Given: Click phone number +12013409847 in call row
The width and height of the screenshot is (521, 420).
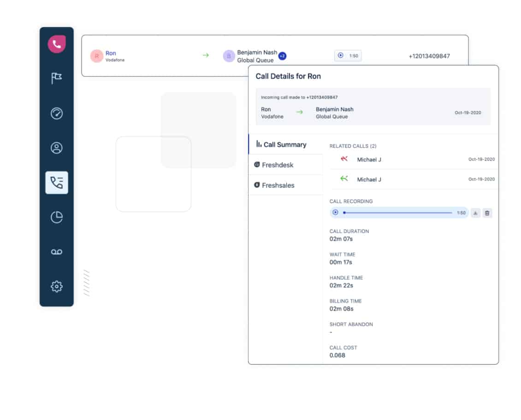Looking at the screenshot, I should coord(429,56).
